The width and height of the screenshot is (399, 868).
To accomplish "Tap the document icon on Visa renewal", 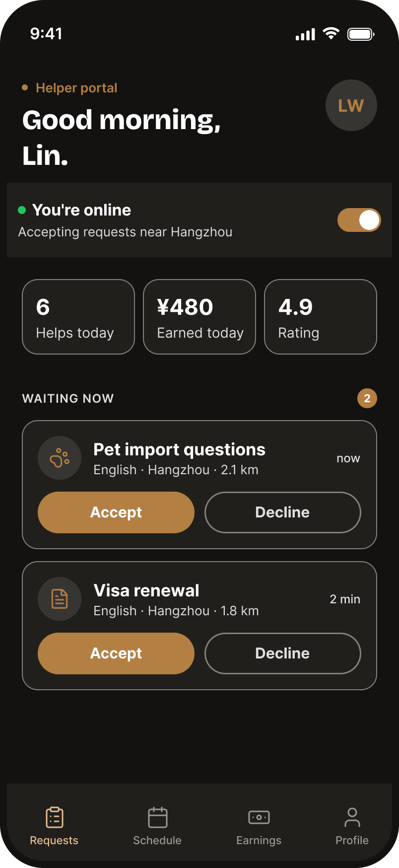I will (x=60, y=599).
